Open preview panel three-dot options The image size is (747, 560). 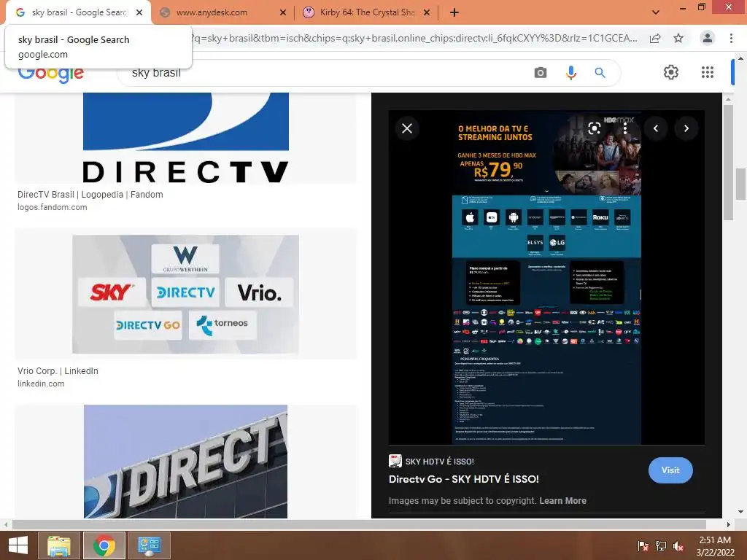pyautogui.click(x=625, y=128)
